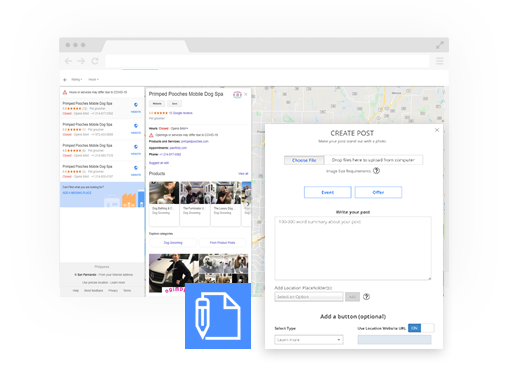Close the Create Post dialog
The width and height of the screenshot is (509, 385).
tap(437, 130)
